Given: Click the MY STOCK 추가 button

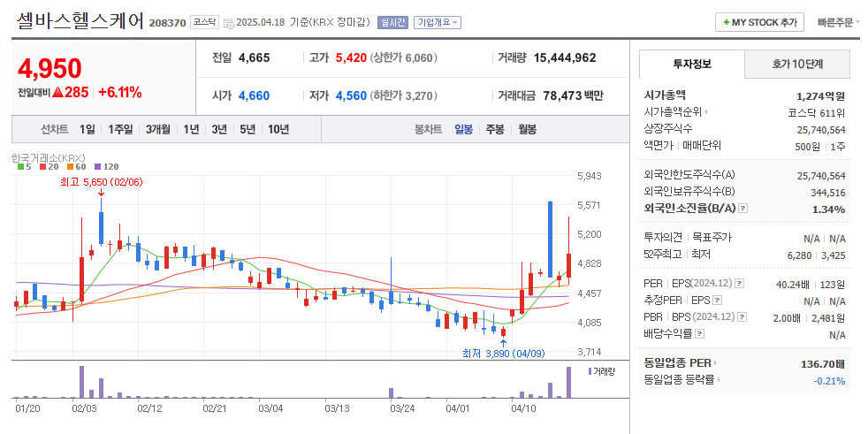Looking at the screenshot, I should pos(760,23).
